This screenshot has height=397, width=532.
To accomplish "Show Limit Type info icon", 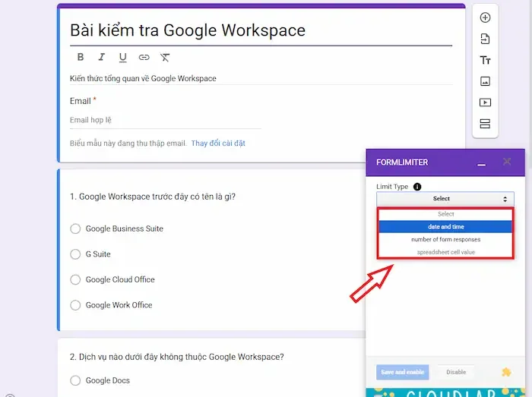I will click(x=417, y=187).
